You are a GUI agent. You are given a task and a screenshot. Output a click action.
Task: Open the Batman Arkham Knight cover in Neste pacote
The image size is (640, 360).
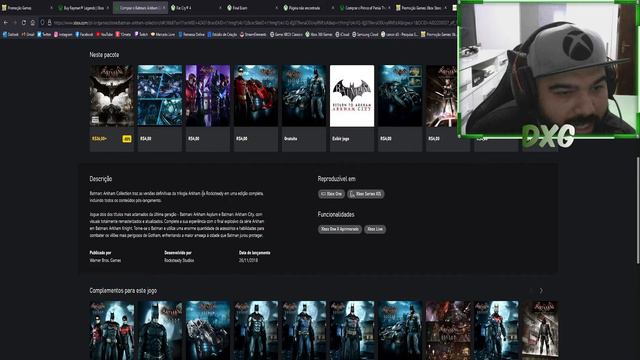(x=111, y=96)
